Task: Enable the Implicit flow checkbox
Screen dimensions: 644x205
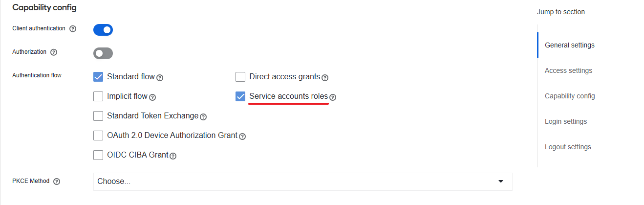Action: click(x=98, y=96)
